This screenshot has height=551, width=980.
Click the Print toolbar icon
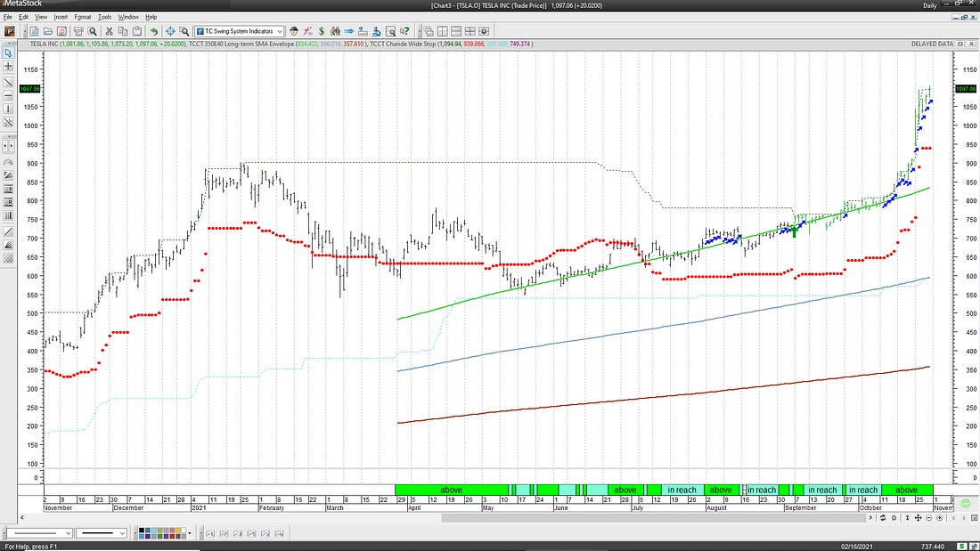[x=78, y=31]
